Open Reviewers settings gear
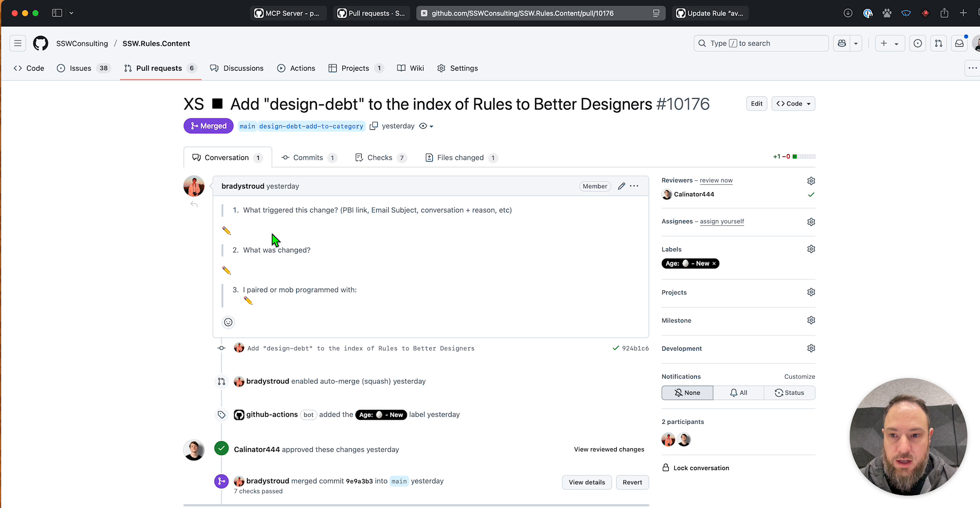This screenshot has width=980, height=508. (x=811, y=181)
